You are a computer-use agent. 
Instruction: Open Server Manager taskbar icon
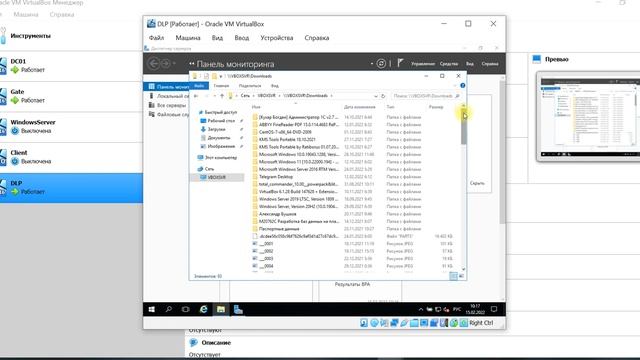point(238,309)
